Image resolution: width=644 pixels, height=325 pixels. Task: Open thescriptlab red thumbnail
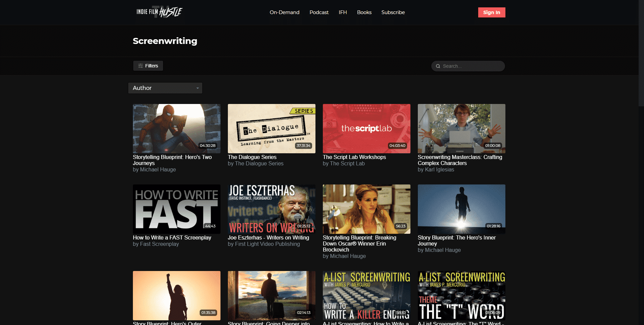click(366, 128)
